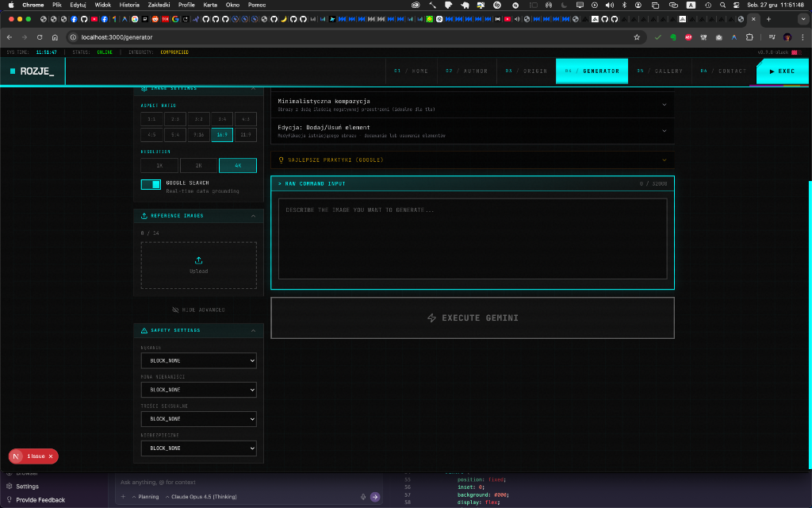Screen dimensions: 812x508
Task: Click the Execute Gemini button
Action: pos(473,317)
